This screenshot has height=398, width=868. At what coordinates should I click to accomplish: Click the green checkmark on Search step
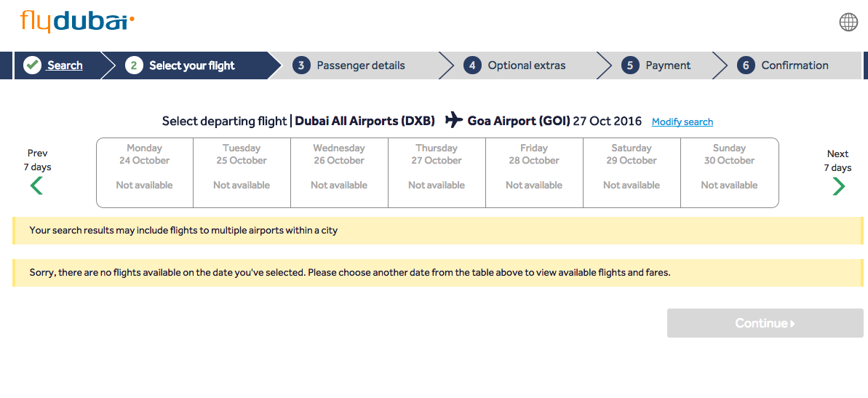32,65
